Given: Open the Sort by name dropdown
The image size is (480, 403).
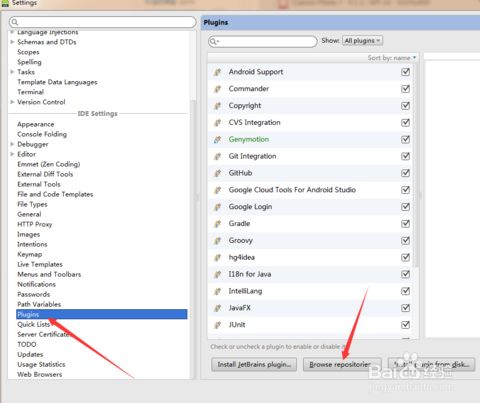Looking at the screenshot, I should 392,58.
